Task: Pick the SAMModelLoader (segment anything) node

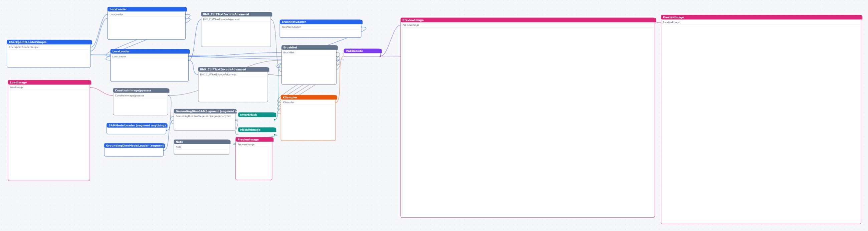Action: coord(137,129)
